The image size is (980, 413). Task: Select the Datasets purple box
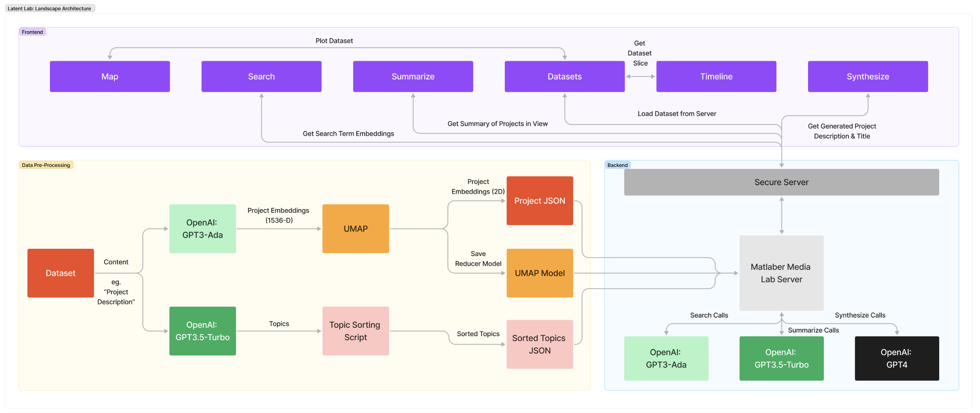coord(564,76)
